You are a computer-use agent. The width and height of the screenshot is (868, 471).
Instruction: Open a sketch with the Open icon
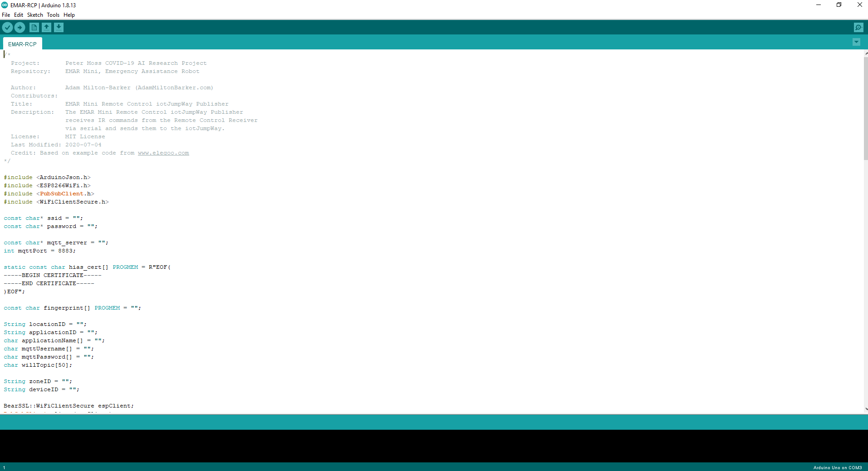(46, 28)
